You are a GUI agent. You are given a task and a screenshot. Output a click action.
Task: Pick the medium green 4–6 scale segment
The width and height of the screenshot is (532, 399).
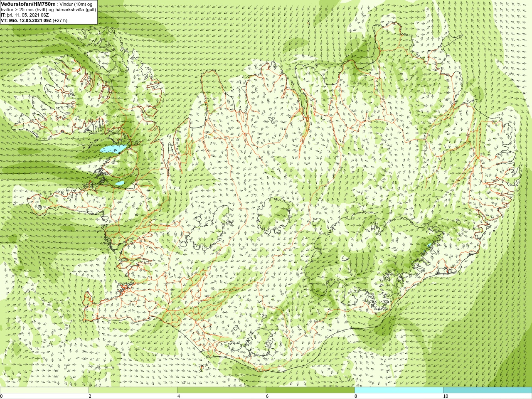[x=222, y=390]
